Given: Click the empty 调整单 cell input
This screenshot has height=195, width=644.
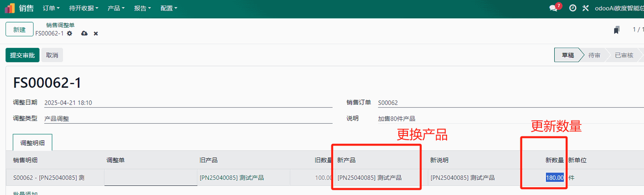Looking at the screenshot, I should (x=151, y=178).
